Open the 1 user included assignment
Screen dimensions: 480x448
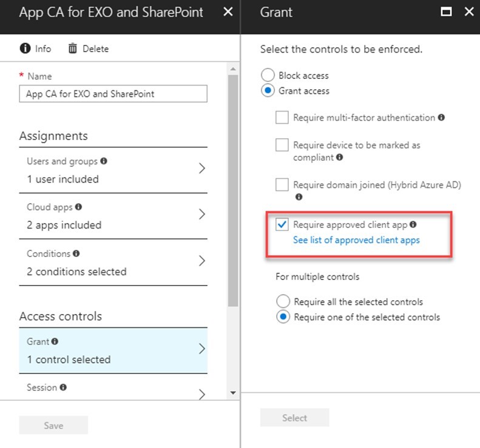coord(113,170)
